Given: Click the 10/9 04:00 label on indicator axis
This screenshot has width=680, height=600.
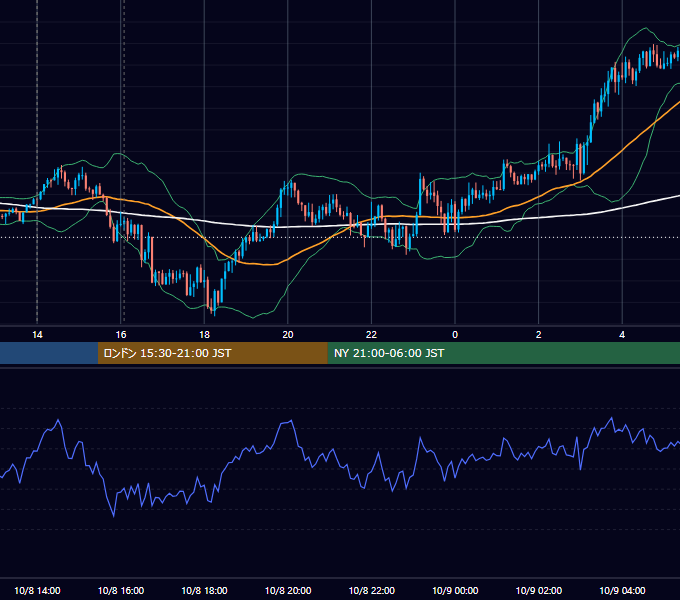Looking at the screenshot, I should click(x=622, y=590).
